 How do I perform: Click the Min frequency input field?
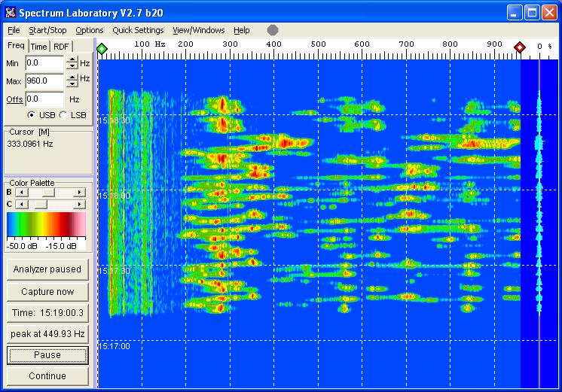click(x=44, y=63)
